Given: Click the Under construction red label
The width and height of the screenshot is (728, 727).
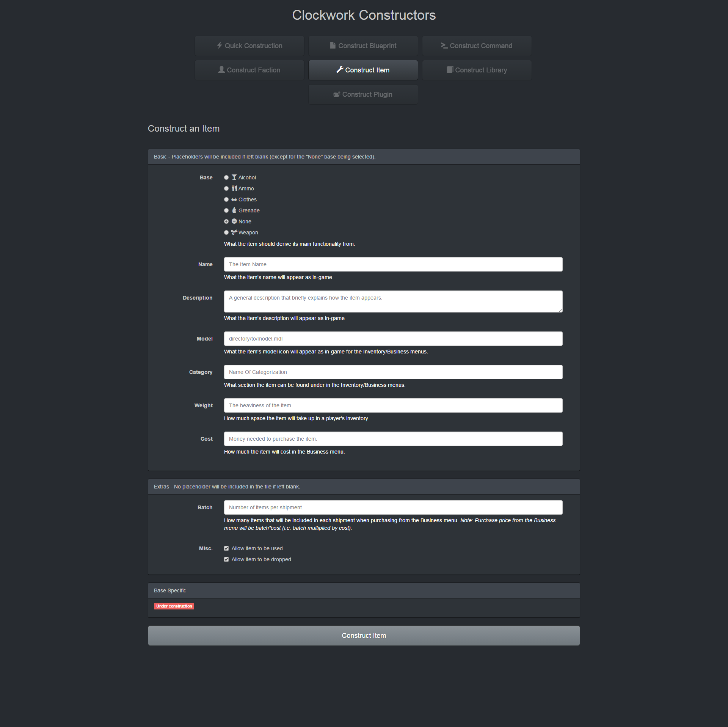Looking at the screenshot, I should pos(174,606).
